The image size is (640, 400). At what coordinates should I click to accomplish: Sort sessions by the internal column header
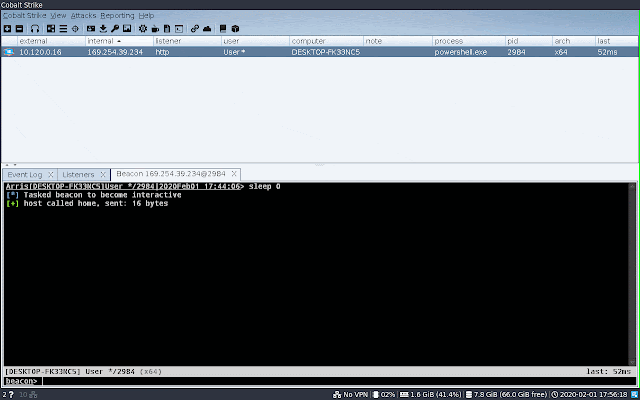click(x=119, y=41)
